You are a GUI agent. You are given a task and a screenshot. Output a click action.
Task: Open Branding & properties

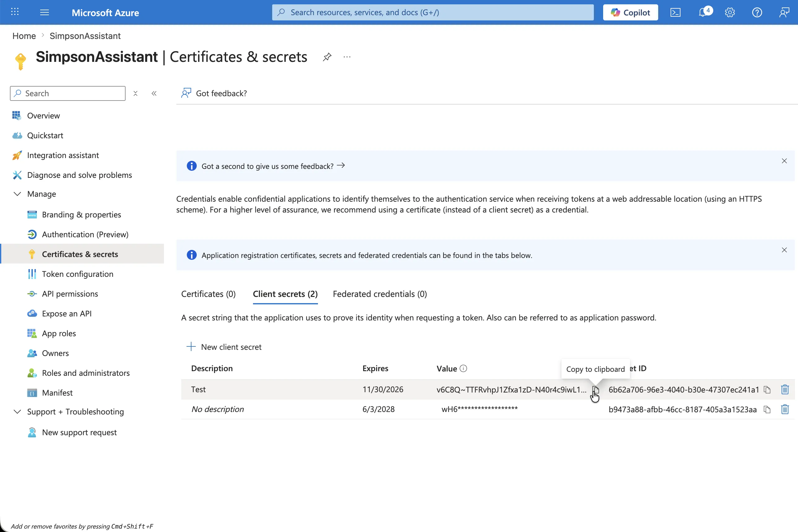click(81, 215)
